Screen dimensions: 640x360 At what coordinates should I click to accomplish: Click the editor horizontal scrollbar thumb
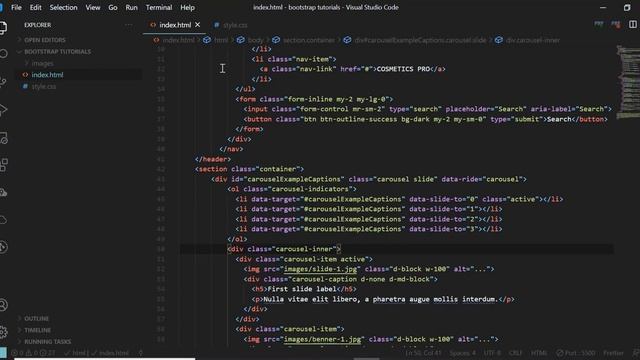[x=367, y=358]
